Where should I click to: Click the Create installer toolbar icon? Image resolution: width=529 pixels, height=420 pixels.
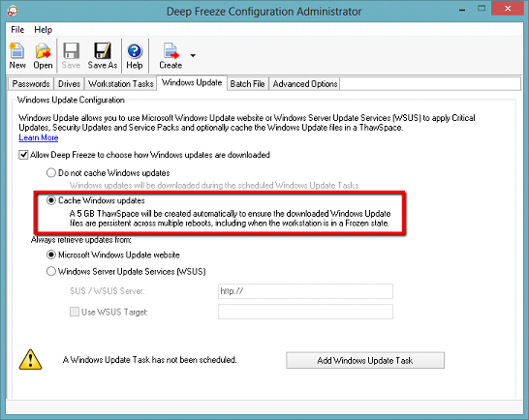171,55
